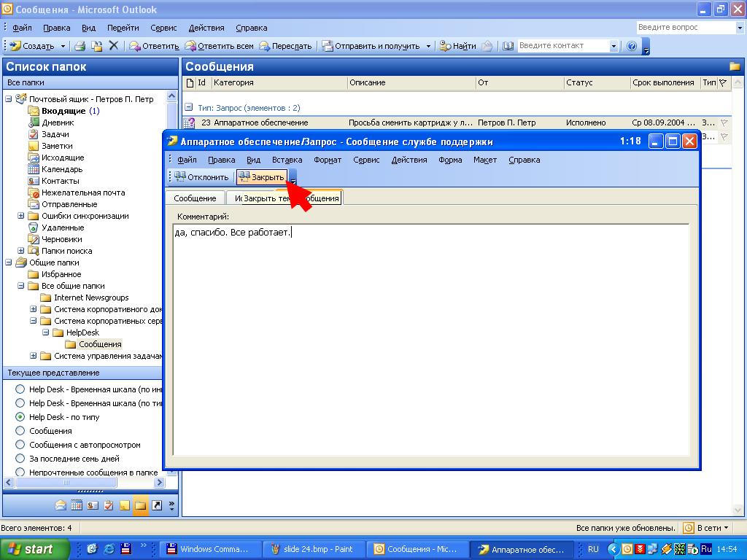Screen dimensions: 747x560
Task: Expand Ошибки синхронизации folder
Action: click(21, 216)
